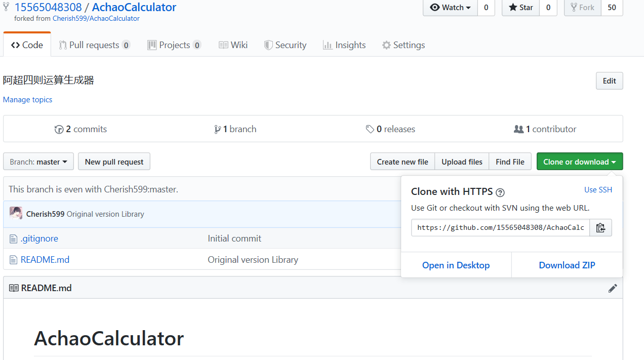Image resolution: width=644 pixels, height=360 pixels.
Task: Open the Settings tab
Action: click(x=404, y=45)
